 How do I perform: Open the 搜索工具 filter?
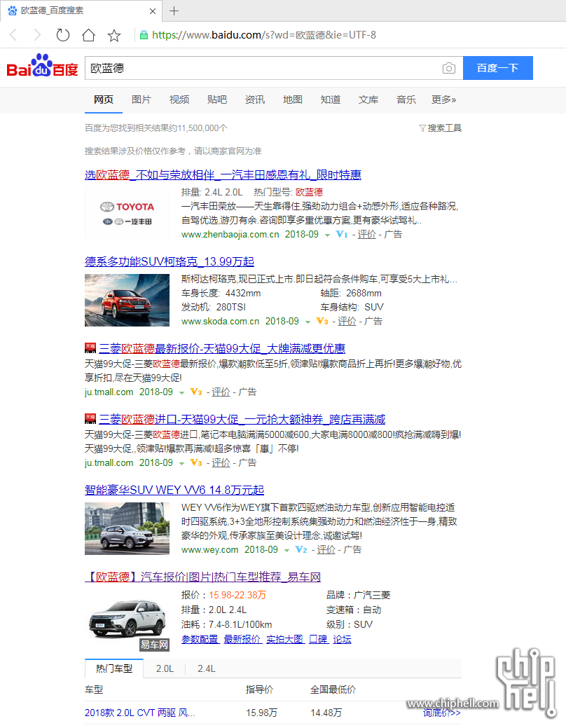(x=440, y=128)
